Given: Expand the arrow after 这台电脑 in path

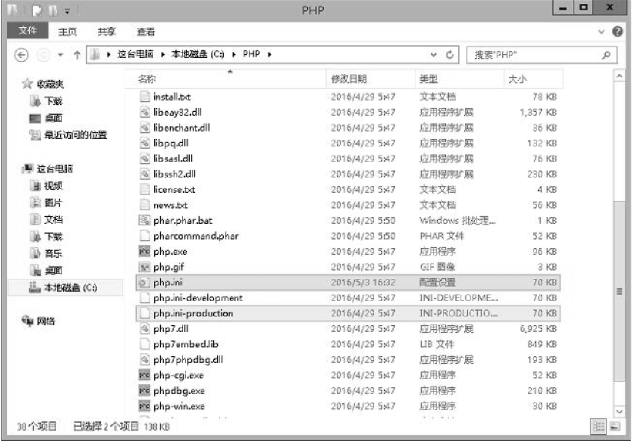Looking at the screenshot, I should coord(162,54).
